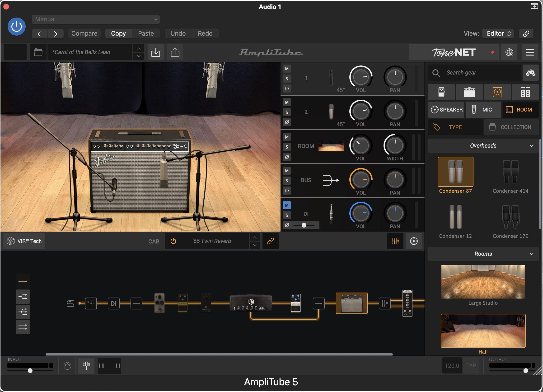The image size is (543, 392).
Task: Invert phase on the DI channel
Action: tap(287, 225)
